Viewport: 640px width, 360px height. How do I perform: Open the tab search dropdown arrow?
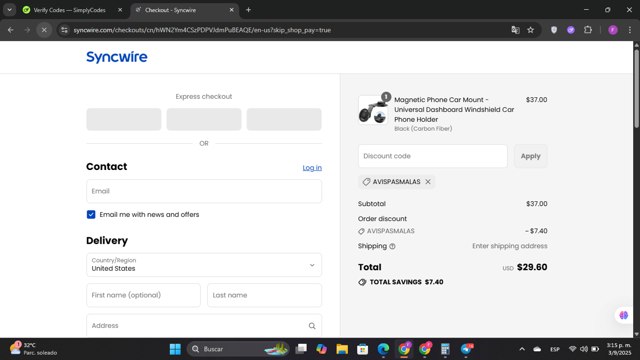coord(9,10)
